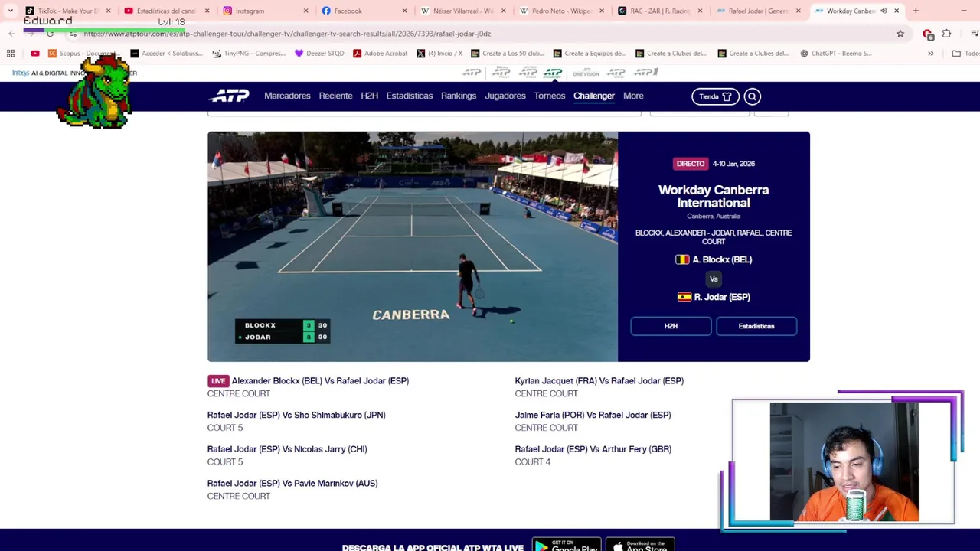
Task: Open Rafael Jodar Vs Pavle Marinkov match
Action: tap(292, 484)
